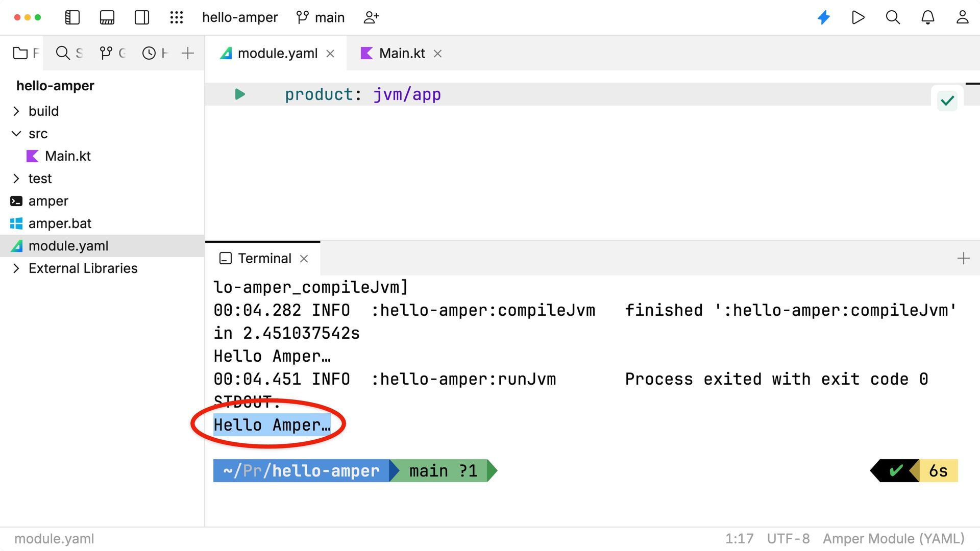Click the jvm/app value in editor
The width and height of the screenshot is (980, 551).
tap(407, 94)
